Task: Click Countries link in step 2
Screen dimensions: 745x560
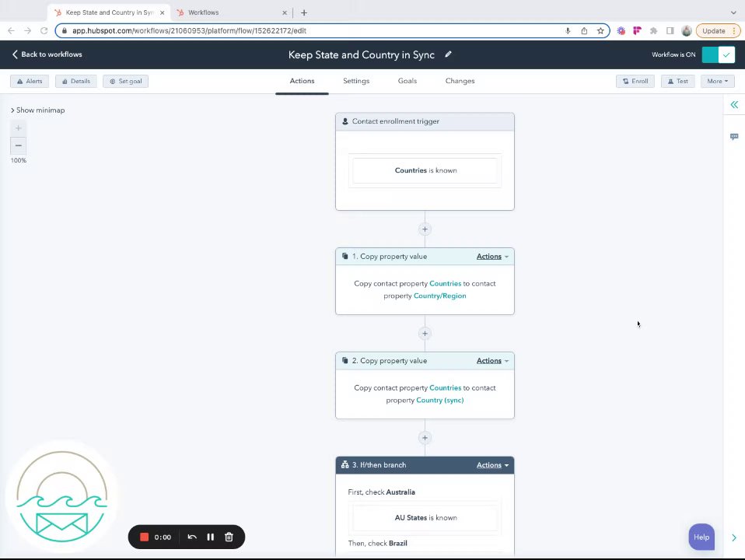Action: [445, 388]
